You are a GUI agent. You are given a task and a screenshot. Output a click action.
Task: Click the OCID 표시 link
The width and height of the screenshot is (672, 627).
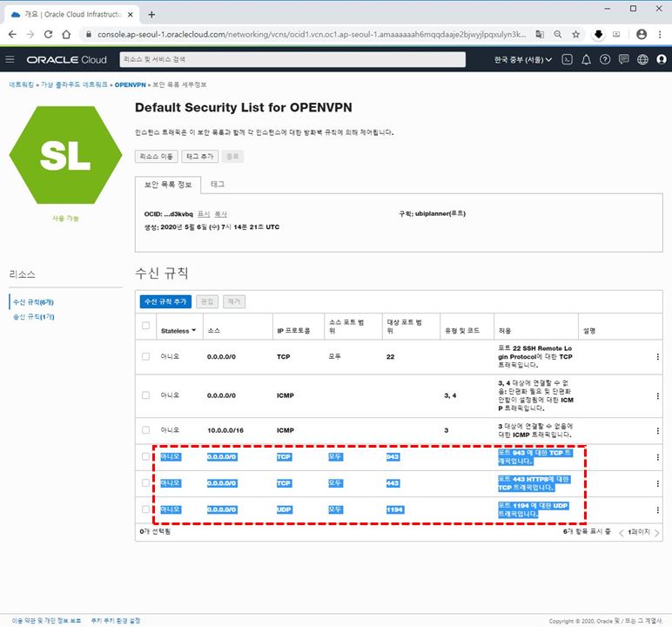(x=204, y=214)
